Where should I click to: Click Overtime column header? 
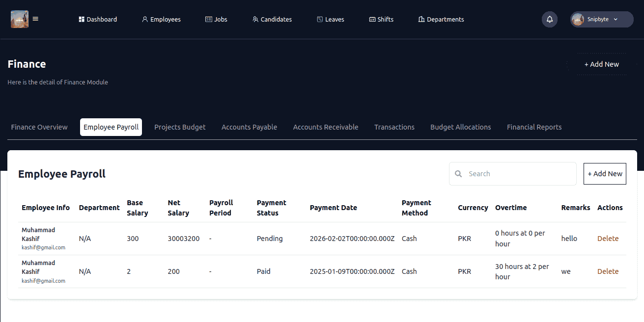pos(511,208)
